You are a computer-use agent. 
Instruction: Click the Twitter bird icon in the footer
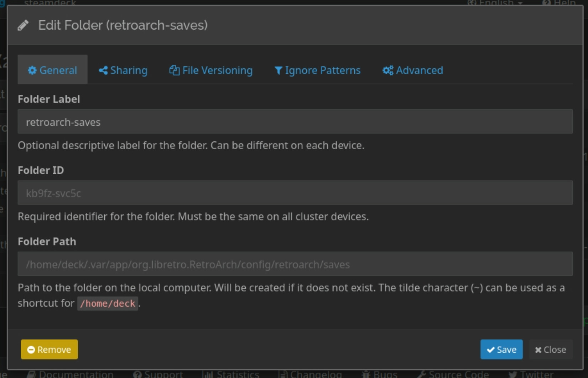513,375
